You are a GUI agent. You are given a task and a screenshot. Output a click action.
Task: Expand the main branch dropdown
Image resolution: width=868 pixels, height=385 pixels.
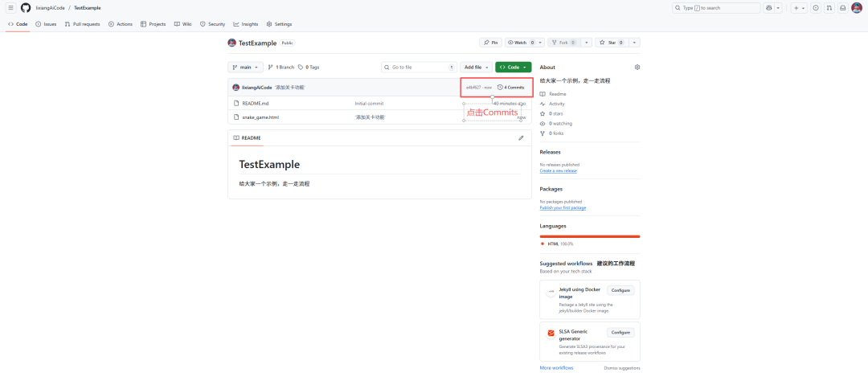tap(245, 68)
